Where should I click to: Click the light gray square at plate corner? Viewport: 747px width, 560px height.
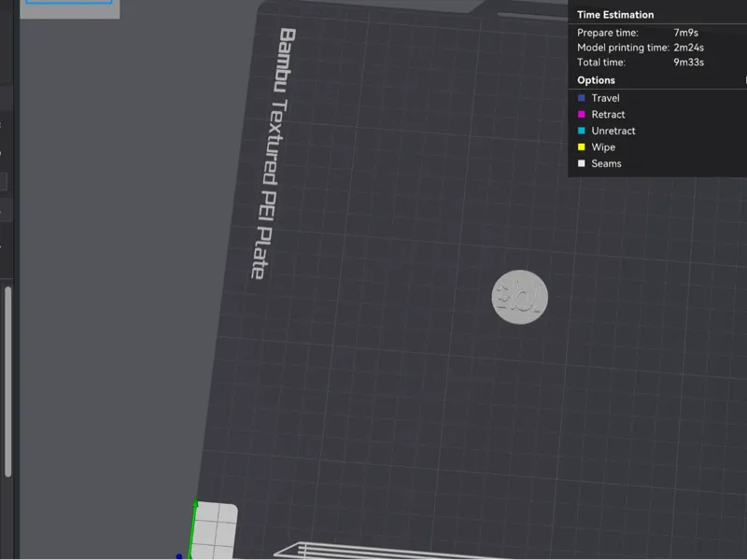tap(216, 529)
